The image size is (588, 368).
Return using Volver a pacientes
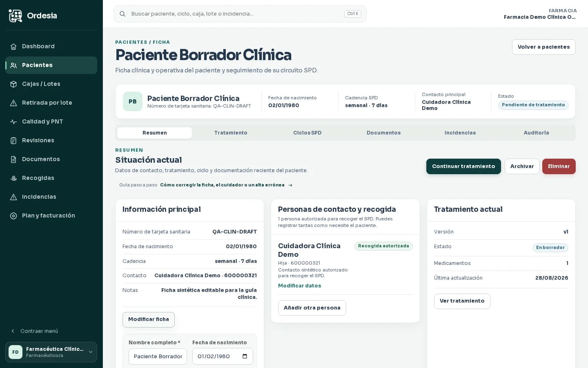point(544,47)
